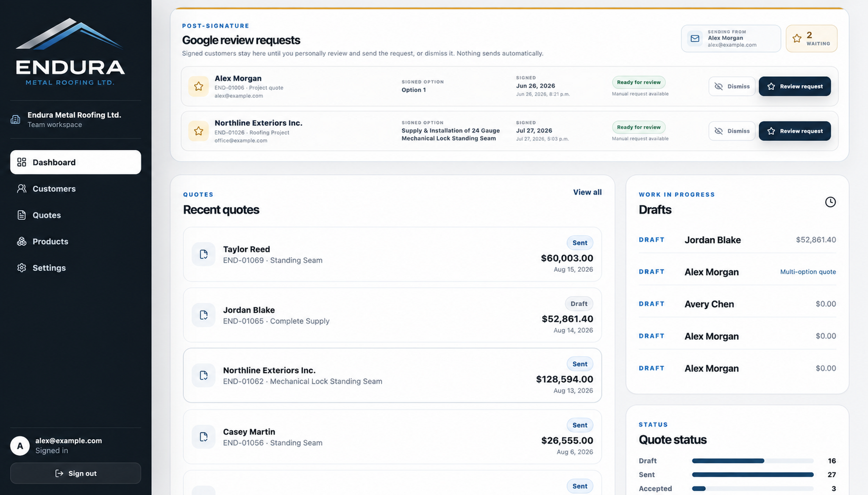Click the Dashboard grid icon
The width and height of the screenshot is (868, 495).
point(22,162)
